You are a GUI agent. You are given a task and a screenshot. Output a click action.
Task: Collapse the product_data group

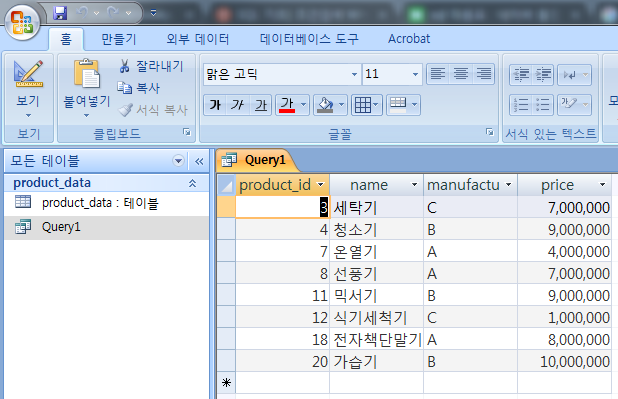(x=192, y=183)
